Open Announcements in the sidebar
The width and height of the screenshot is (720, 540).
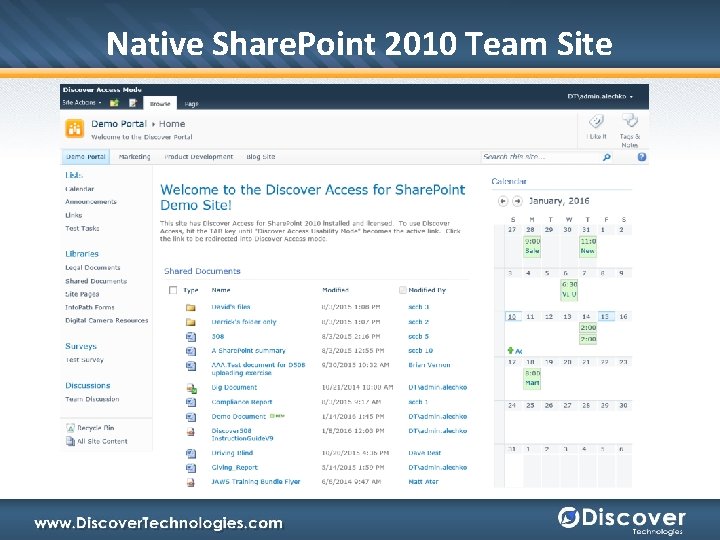pyautogui.click(x=90, y=202)
